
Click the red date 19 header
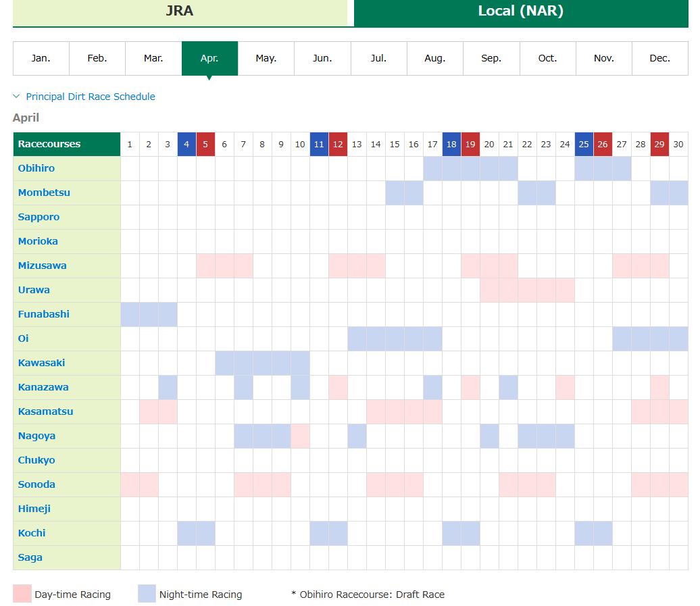(470, 144)
